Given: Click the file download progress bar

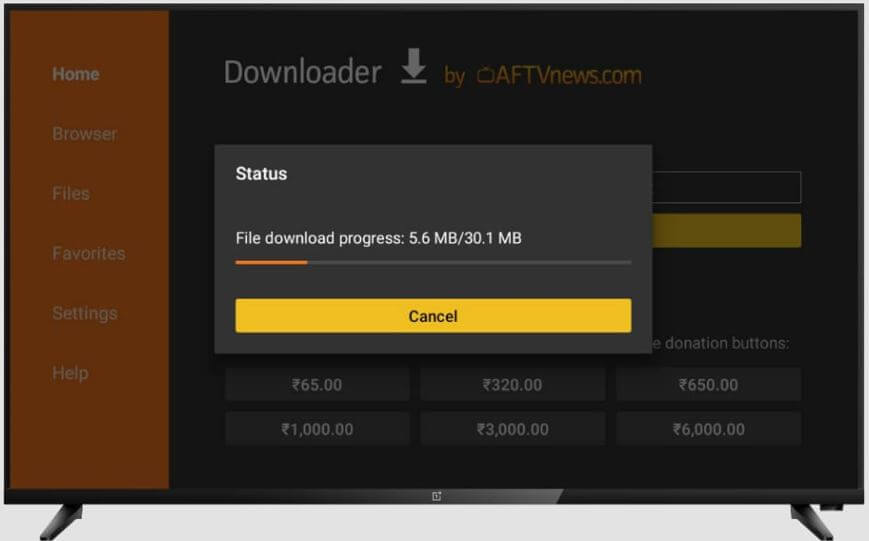Looking at the screenshot, I should click(x=433, y=262).
